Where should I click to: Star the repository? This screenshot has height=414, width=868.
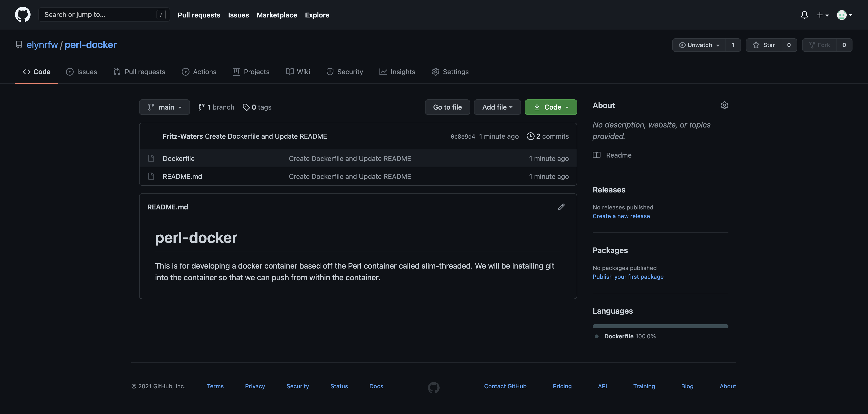point(764,45)
